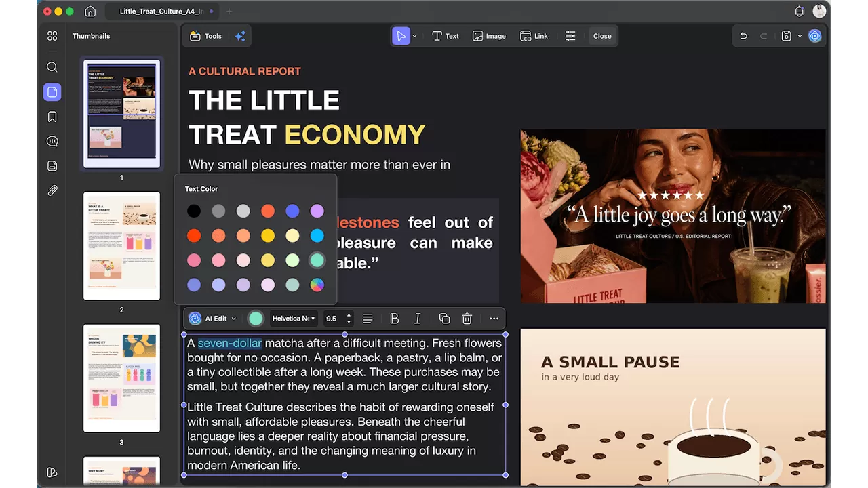Open the Comments panel icon

click(x=52, y=141)
